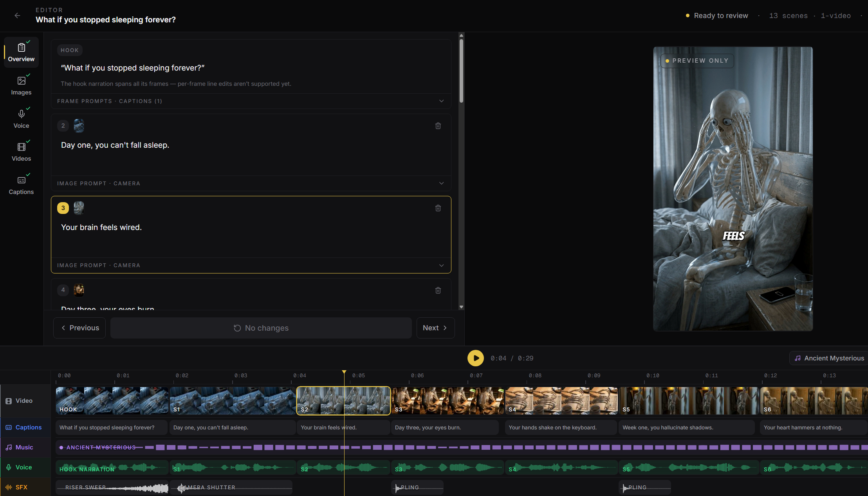Click caption 'Your heart hammers at nothing.'
868x496 pixels.
pos(814,427)
